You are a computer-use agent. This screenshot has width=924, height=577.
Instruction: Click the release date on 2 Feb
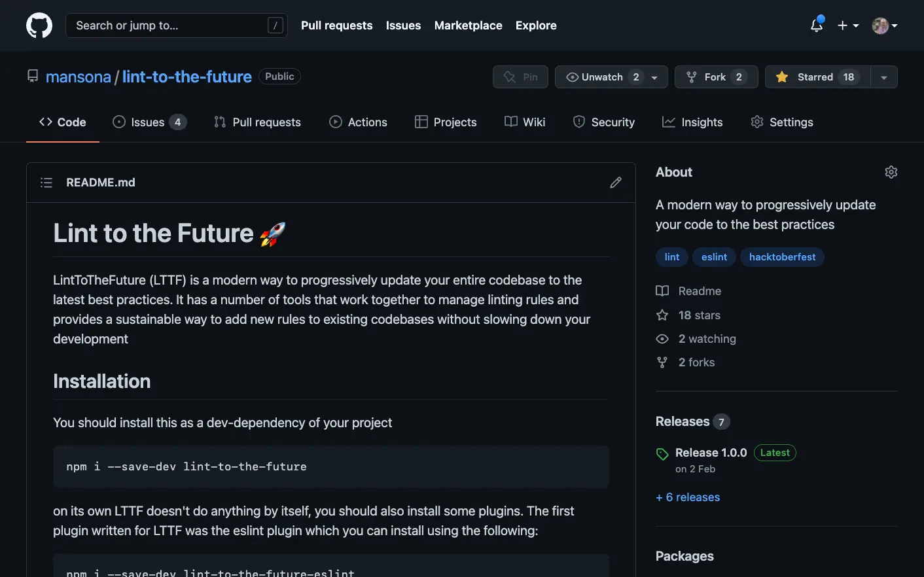pyautogui.click(x=695, y=469)
